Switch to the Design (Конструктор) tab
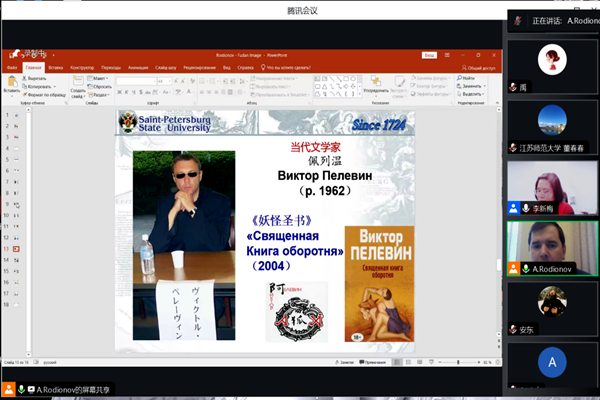The image size is (600, 400). pyautogui.click(x=82, y=68)
